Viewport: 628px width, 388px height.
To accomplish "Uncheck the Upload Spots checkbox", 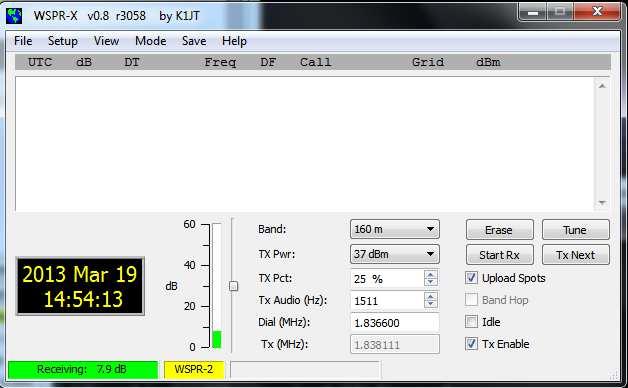I will coord(471,278).
